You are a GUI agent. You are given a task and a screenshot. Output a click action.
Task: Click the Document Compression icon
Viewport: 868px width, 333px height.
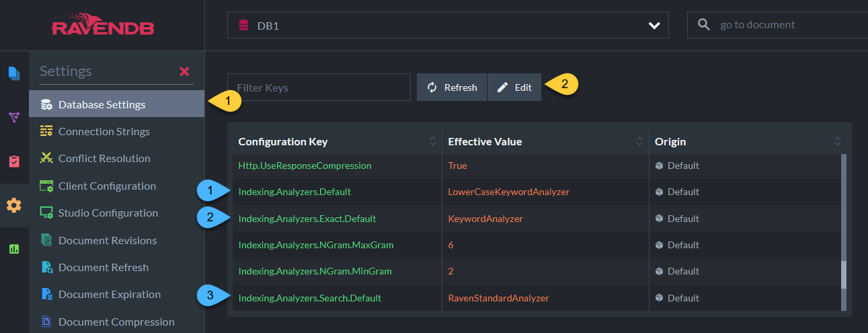tap(46, 322)
